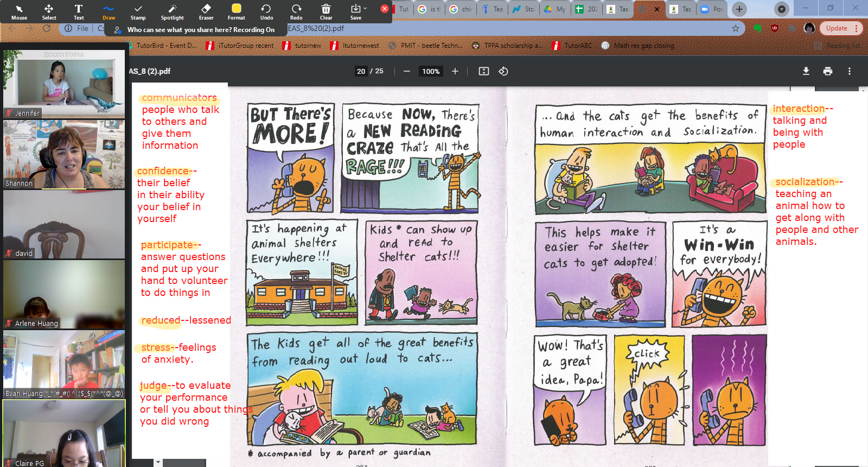
Task: Open the 'tutornew' bookmark
Action: [302, 46]
